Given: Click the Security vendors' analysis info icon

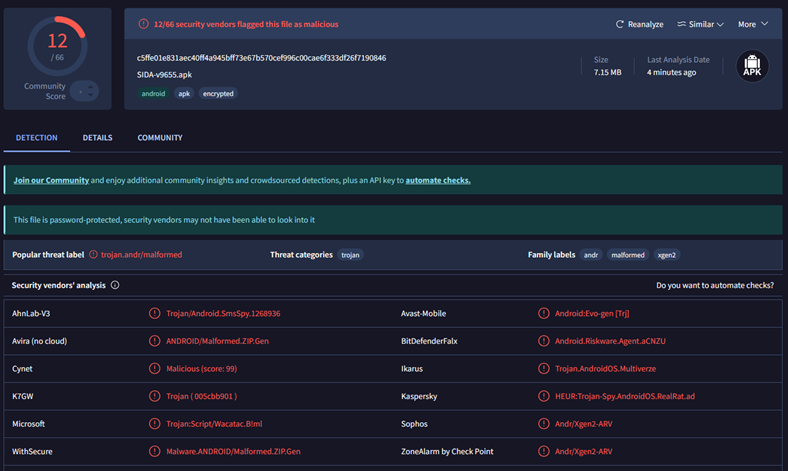Looking at the screenshot, I should (x=115, y=285).
